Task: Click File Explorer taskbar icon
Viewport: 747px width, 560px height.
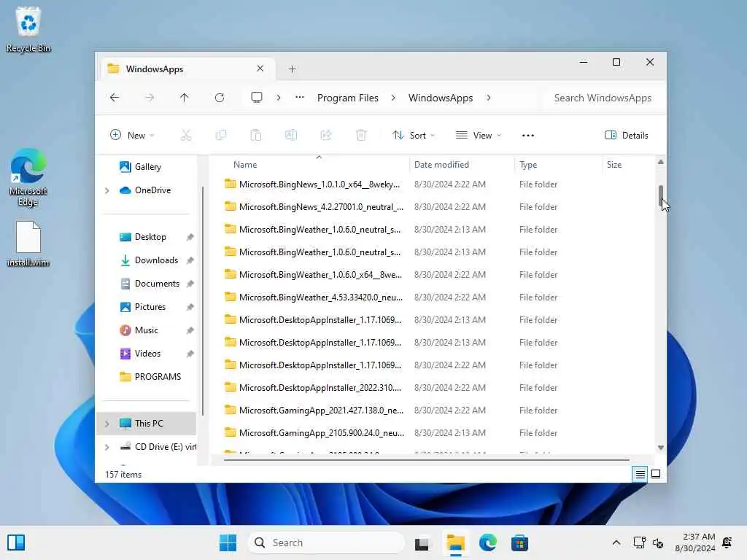Action: coord(455,542)
